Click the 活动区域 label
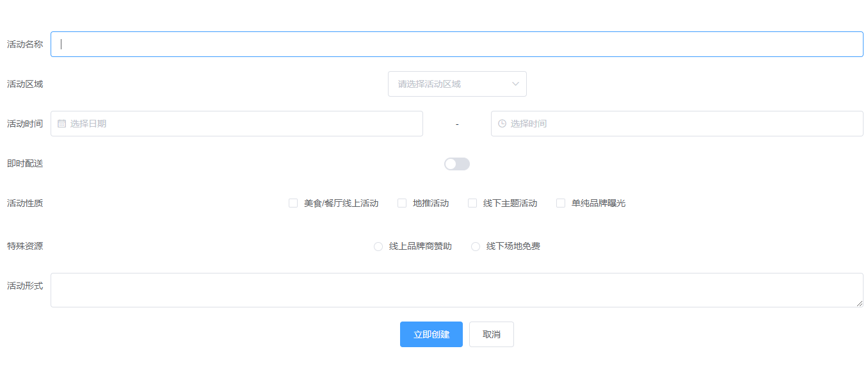 pyautogui.click(x=25, y=84)
